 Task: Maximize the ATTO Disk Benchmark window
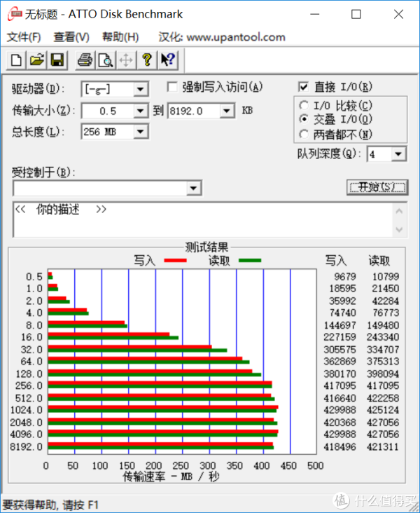[356, 15]
